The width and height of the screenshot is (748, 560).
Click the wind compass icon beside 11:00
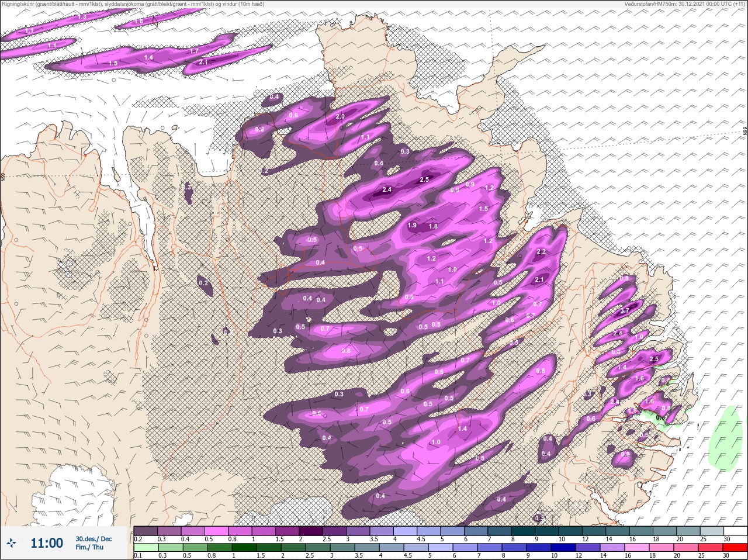[x=11, y=543]
